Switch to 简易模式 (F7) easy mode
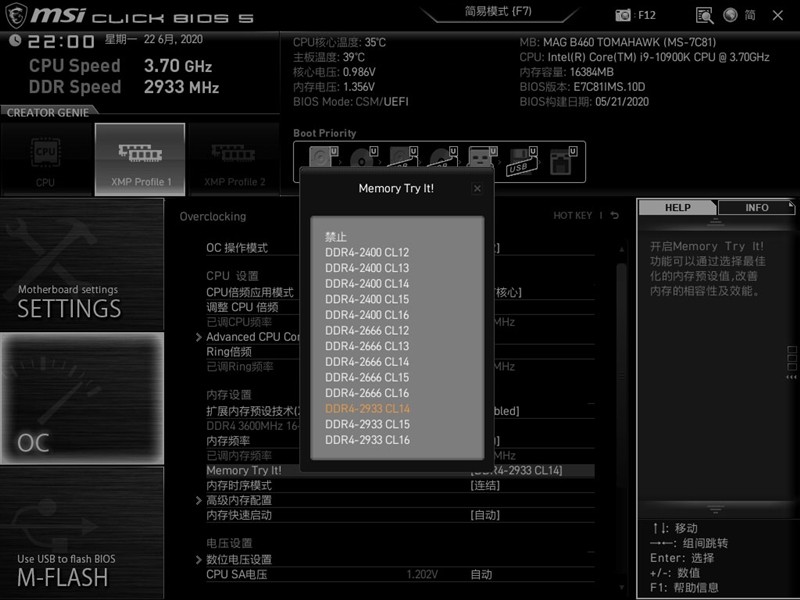Viewport: 800px width, 600px height. pyautogui.click(x=498, y=11)
